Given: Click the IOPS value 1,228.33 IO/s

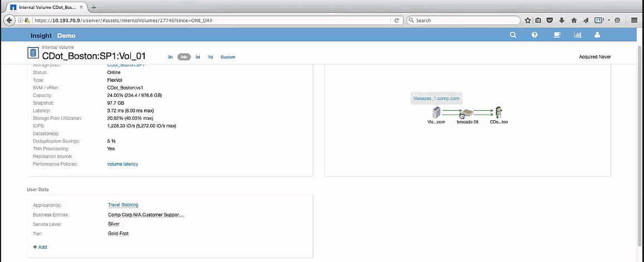Looking at the screenshot, I should click(142, 126).
